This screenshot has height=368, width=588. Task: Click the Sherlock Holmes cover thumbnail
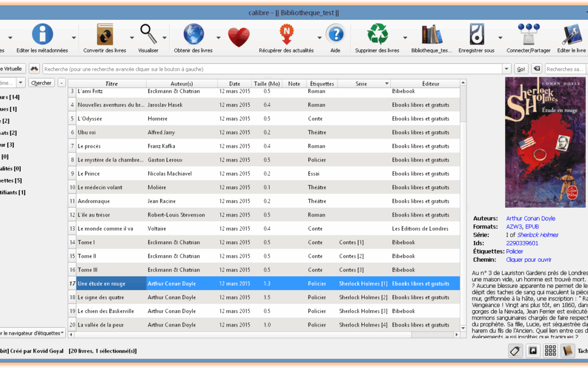click(x=545, y=142)
